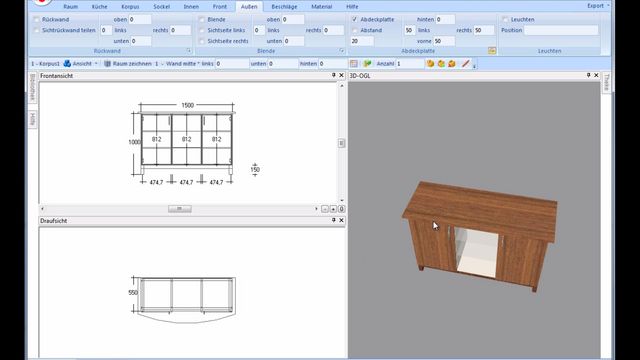Click the yellow Abdeckplatte group options icon

click(x=492, y=51)
